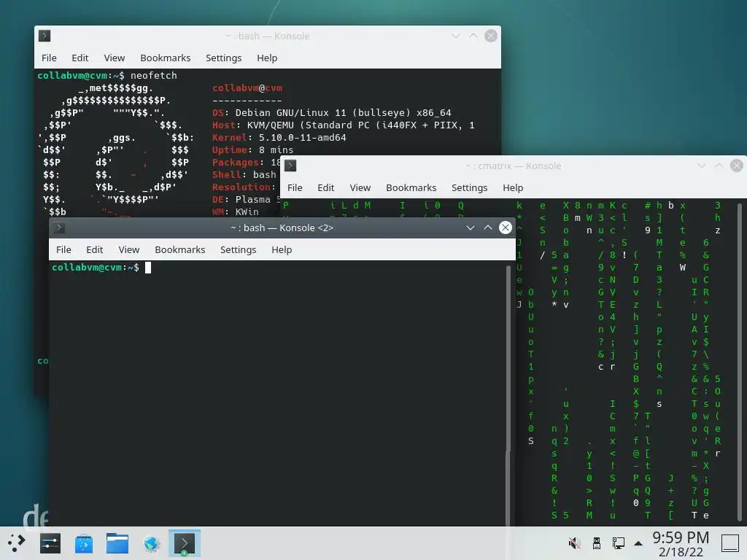Minimize the neofetch Konsole window
747x560 pixels.
point(456,36)
